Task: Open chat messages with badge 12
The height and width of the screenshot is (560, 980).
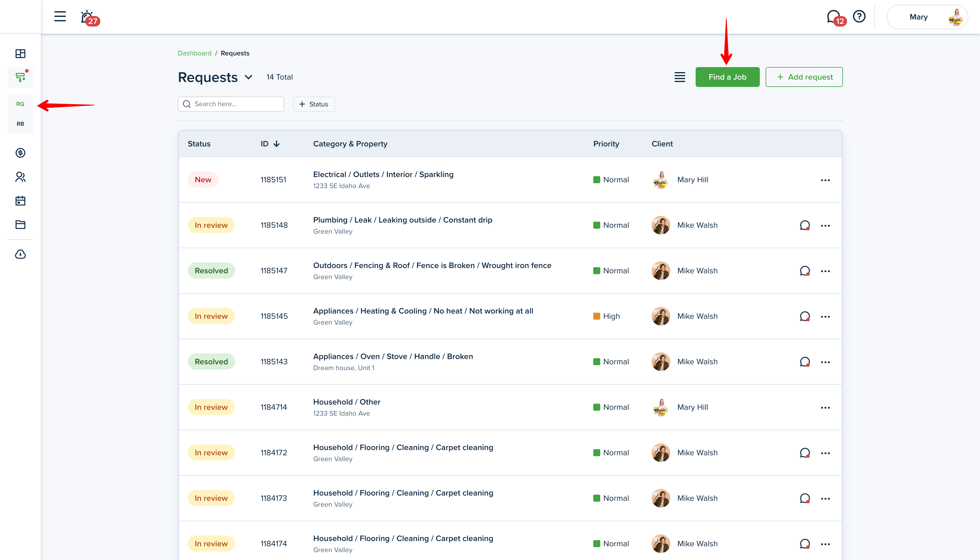Action: point(834,17)
